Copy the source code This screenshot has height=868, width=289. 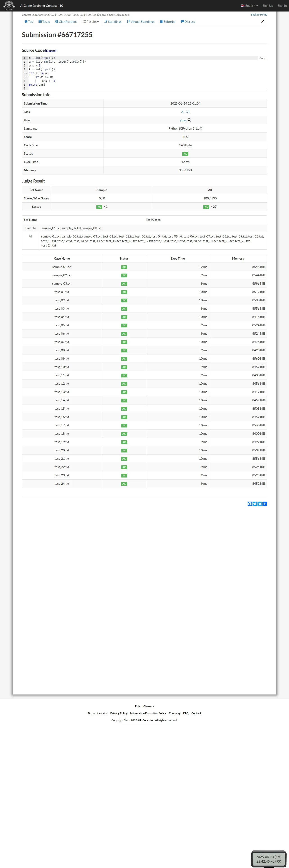click(262, 58)
